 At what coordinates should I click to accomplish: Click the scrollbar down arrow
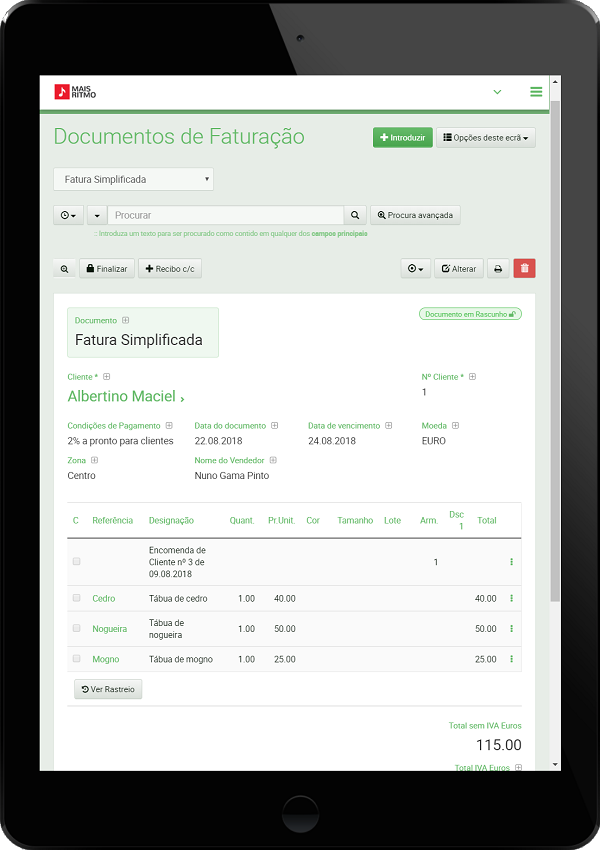tap(555, 764)
